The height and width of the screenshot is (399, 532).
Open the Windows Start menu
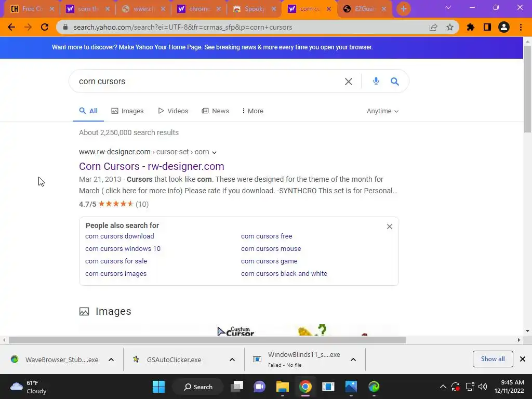158,387
